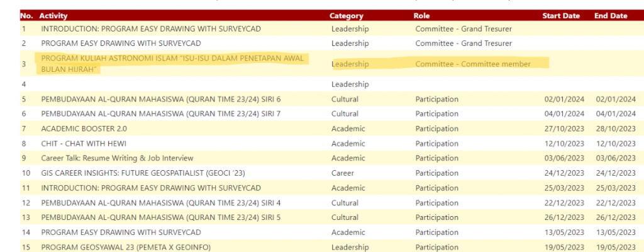Click Quran Time SIRI 7 activity
Viewport: 644px width, 252px height.
(x=160, y=113)
